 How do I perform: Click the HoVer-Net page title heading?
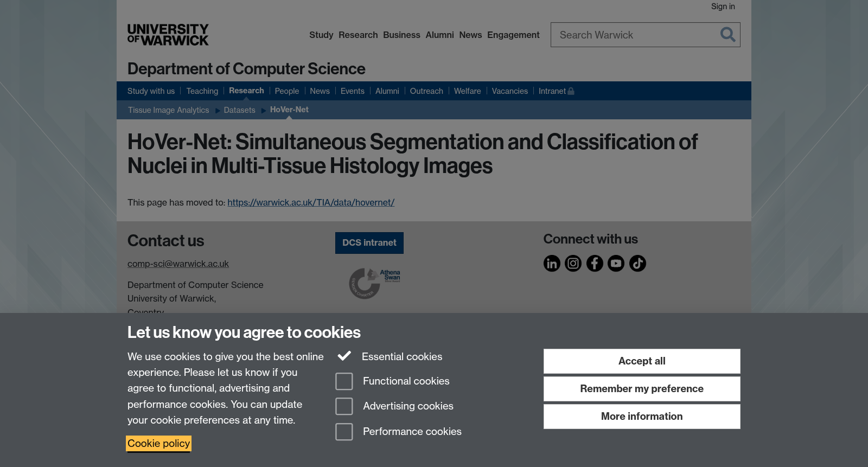412,154
